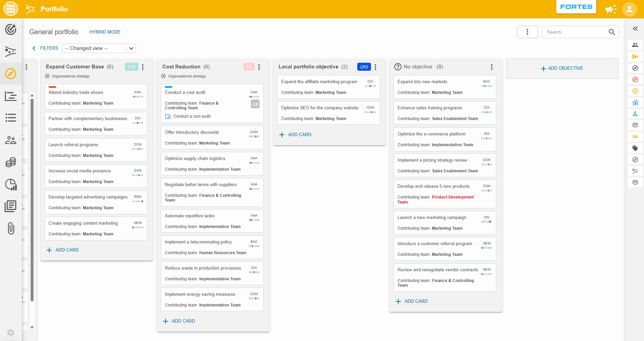Screen dimensions: 644x341
Task: Open the paperclip attachments sidebar icon
Action: coord(11,228)
